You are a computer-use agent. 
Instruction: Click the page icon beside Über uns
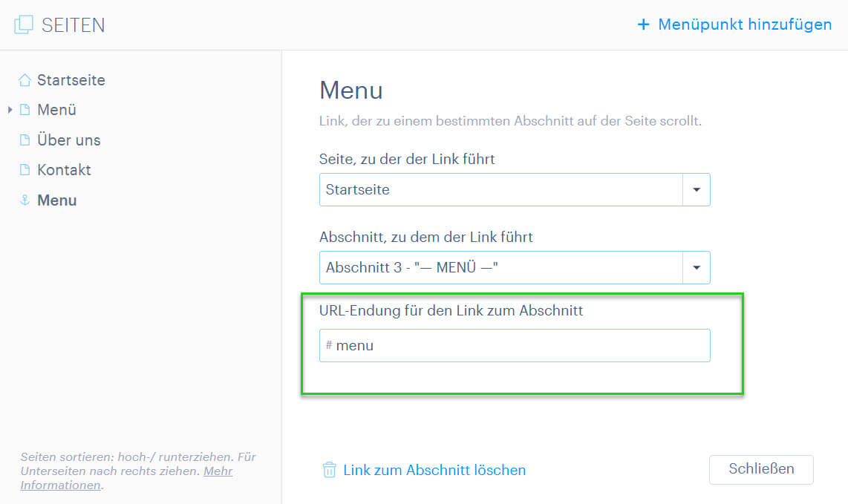[25, 140]
